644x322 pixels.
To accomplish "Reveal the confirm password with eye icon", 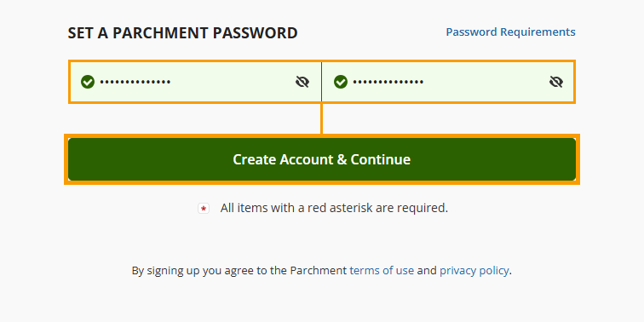I will (x=556, y=82).
